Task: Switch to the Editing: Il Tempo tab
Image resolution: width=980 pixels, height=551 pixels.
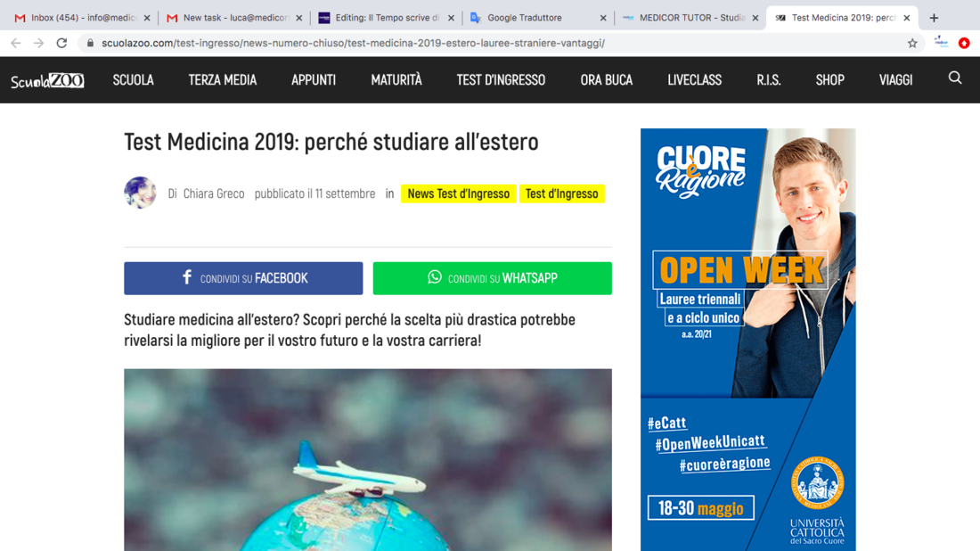Action: pos(387,18)
